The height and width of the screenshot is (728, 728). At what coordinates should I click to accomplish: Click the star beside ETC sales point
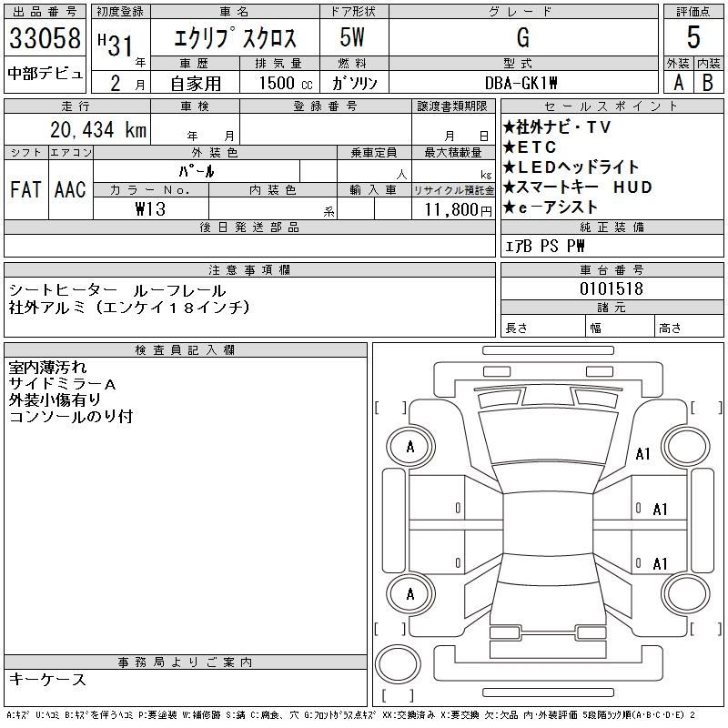[510, 147]
